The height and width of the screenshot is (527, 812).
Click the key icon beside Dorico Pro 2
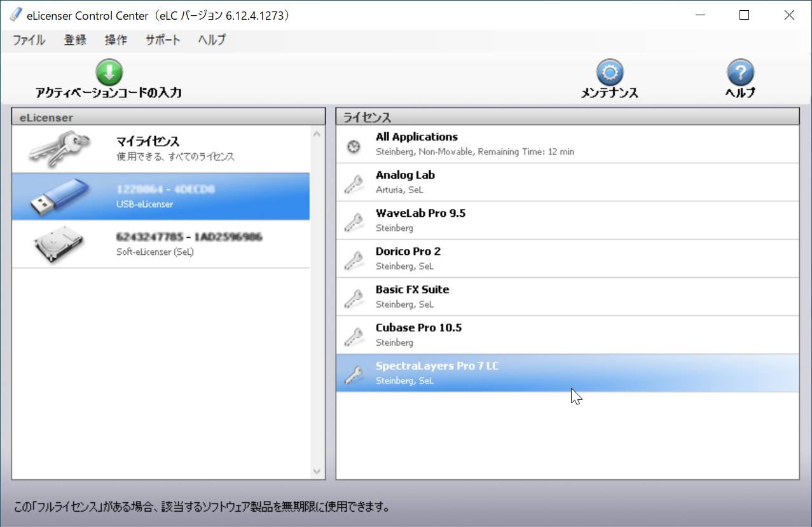tap(354, 260)
